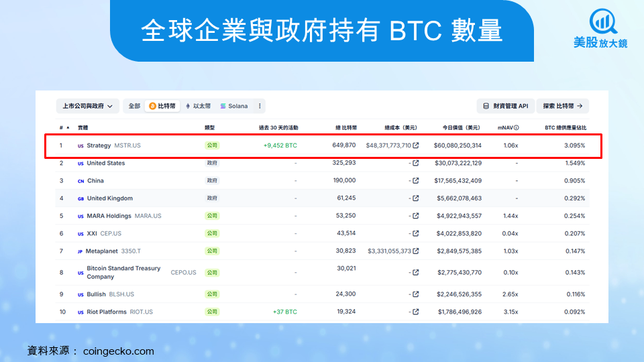Screen dimensions: 644x362
Task: Open United Kingdom row external link icon
Action: pos(416,198)
